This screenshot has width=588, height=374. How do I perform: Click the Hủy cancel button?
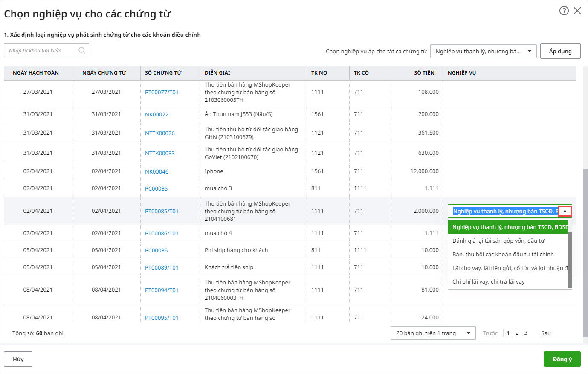18,359
